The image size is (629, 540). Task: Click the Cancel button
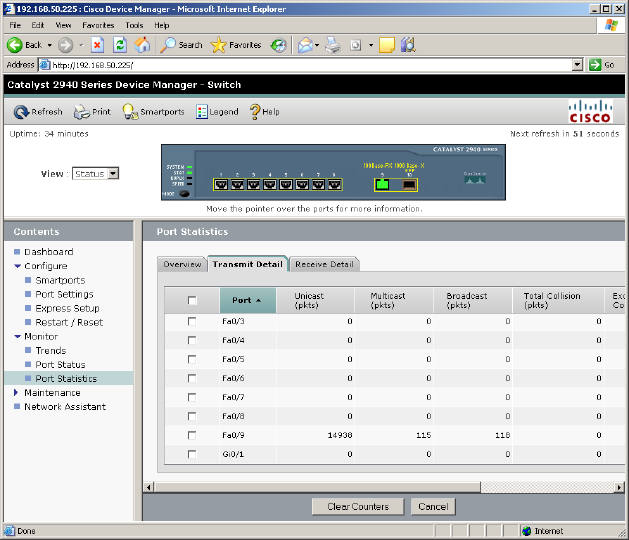pyautogui.click(x=433, y=507)
